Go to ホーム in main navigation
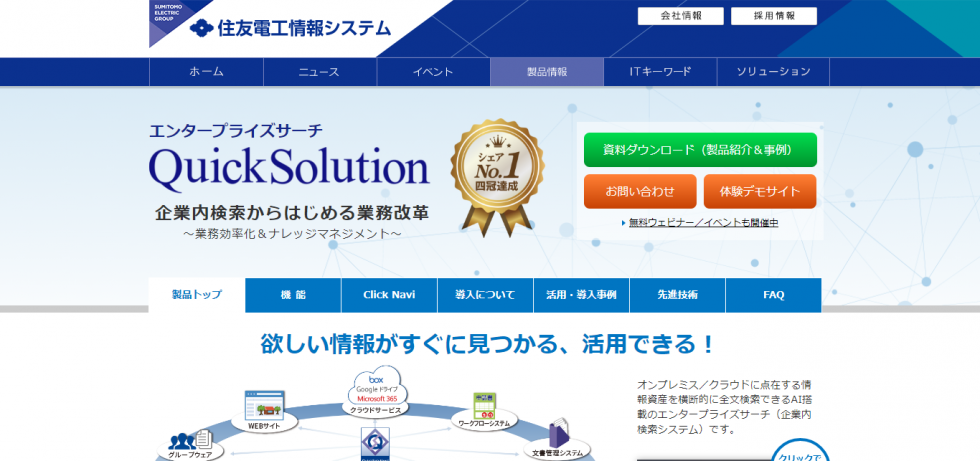This screenshot has height=461, width=980. click(206, 72)
